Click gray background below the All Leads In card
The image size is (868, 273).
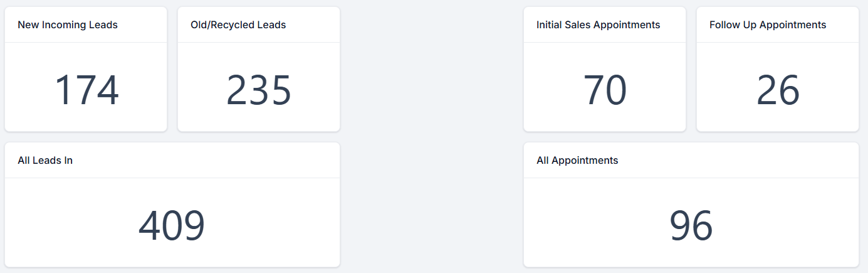172,270
